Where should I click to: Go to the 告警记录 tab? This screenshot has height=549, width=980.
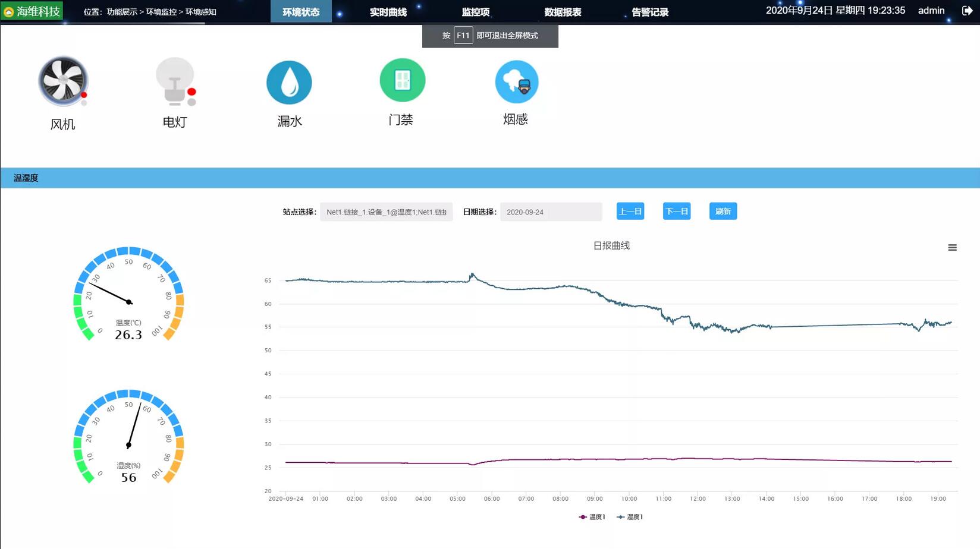(x=649, y=12)
